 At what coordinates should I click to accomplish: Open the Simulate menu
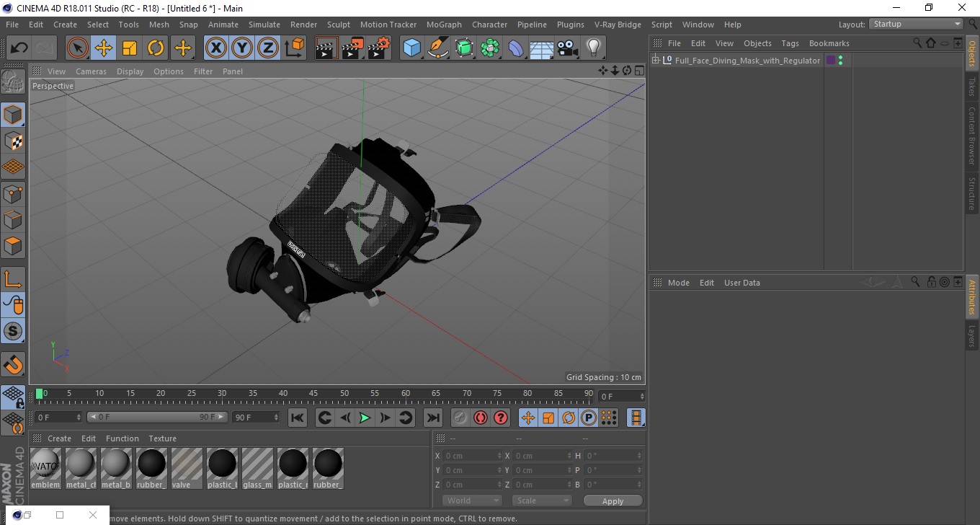(264, 25)
